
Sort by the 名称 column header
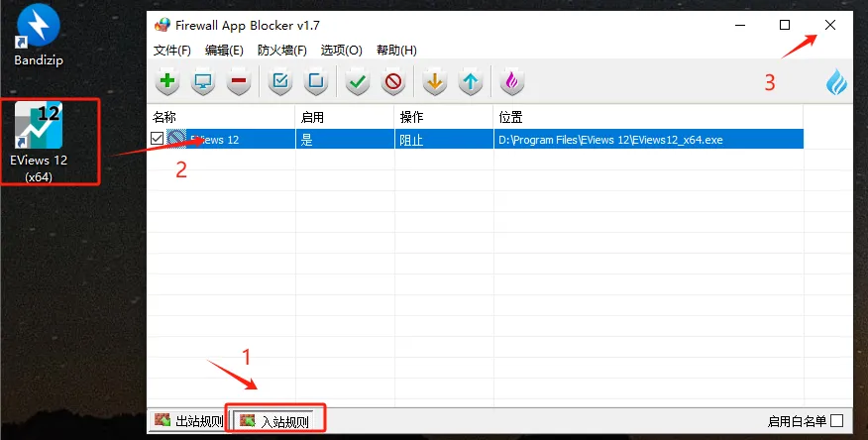pos(221,117)
